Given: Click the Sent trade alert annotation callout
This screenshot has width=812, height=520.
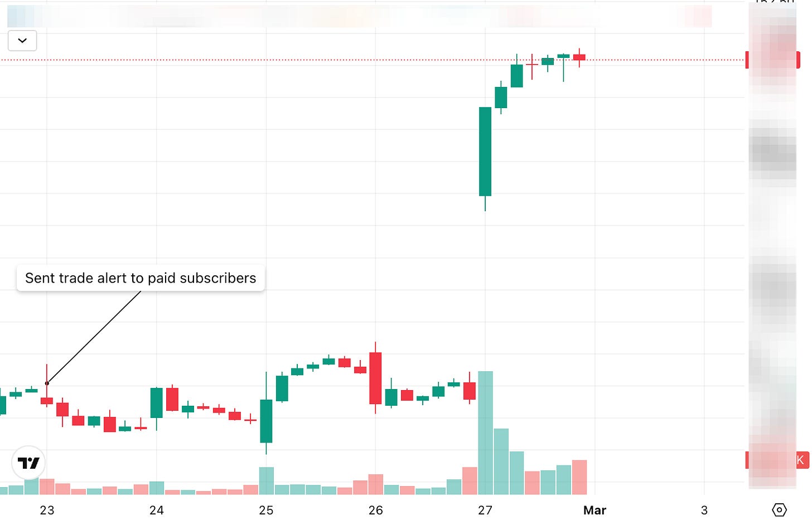Looking at the screenshot, I should 140,278.
